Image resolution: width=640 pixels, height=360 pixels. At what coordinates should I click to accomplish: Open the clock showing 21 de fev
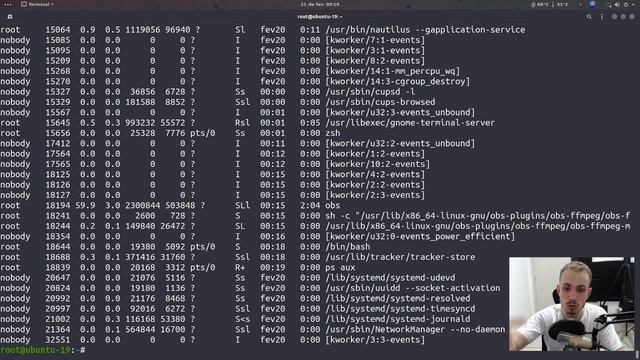(320, 4)
